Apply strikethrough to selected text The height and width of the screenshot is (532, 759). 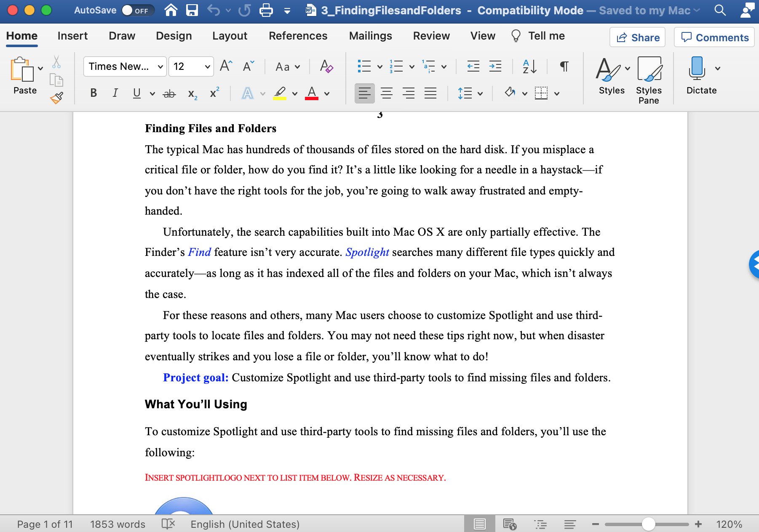[169, 93]
